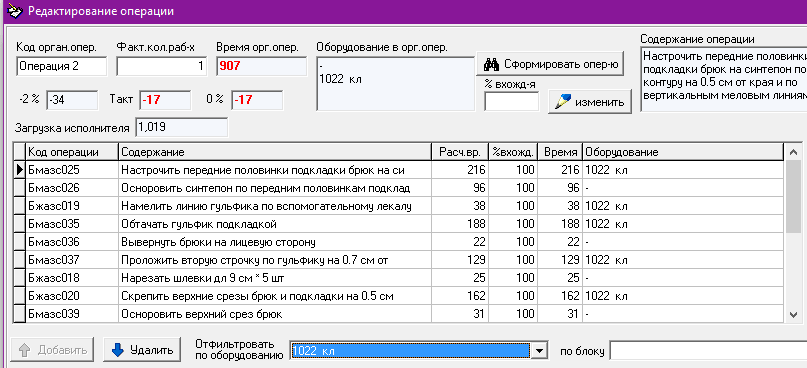Select row Бмазс025 in the table
The image size is (807, 368).
click(398, 170)
